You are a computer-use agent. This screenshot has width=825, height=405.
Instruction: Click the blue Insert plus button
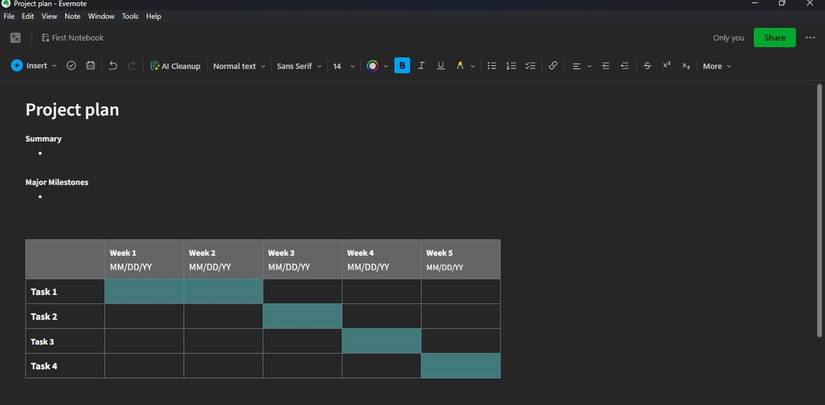(x=17, y=66)
